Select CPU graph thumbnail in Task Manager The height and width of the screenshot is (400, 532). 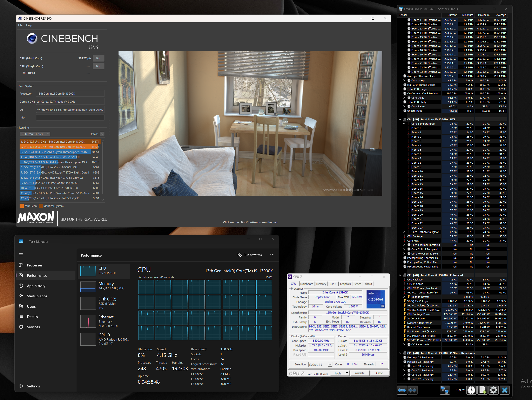(88, 271)
